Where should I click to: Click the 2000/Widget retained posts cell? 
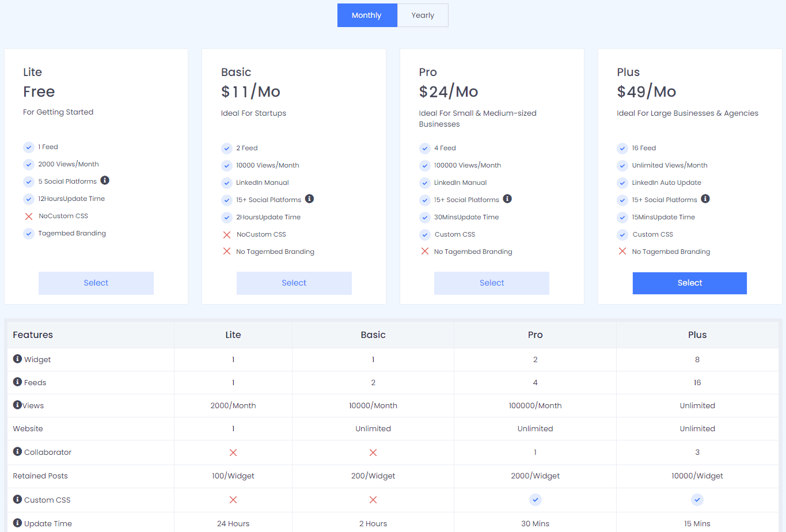pyautogui.click(x=536, y=476)
